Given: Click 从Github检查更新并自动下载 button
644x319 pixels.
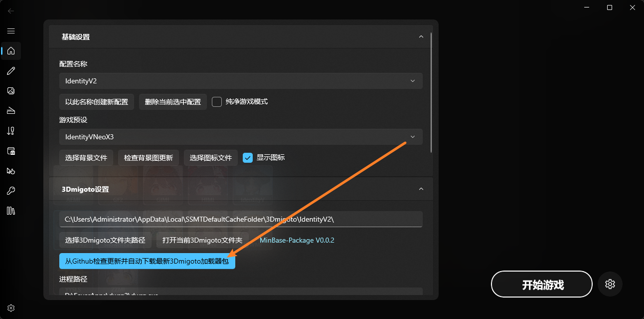Looking at the screenshot, I should click(147, 261).
